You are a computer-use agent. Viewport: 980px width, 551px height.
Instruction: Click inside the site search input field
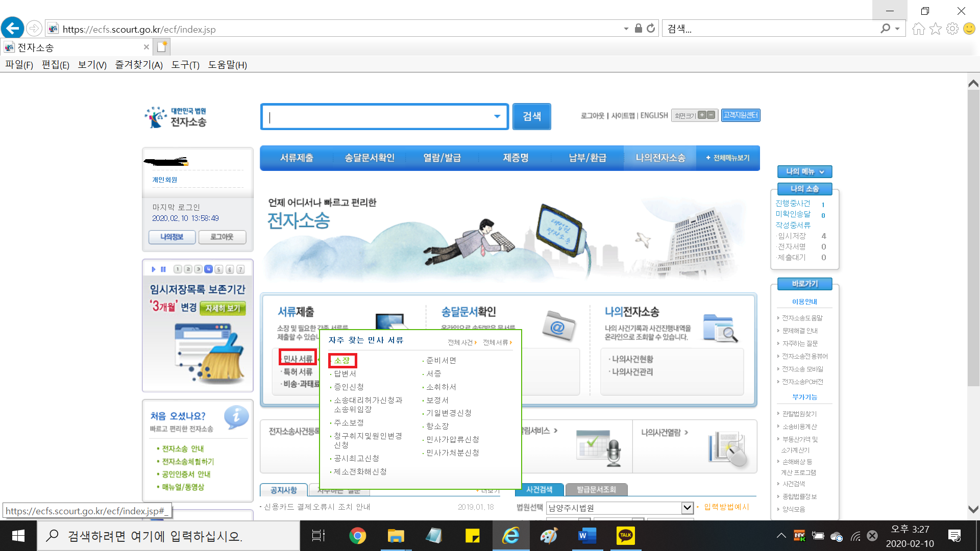[x=378, y=117]
